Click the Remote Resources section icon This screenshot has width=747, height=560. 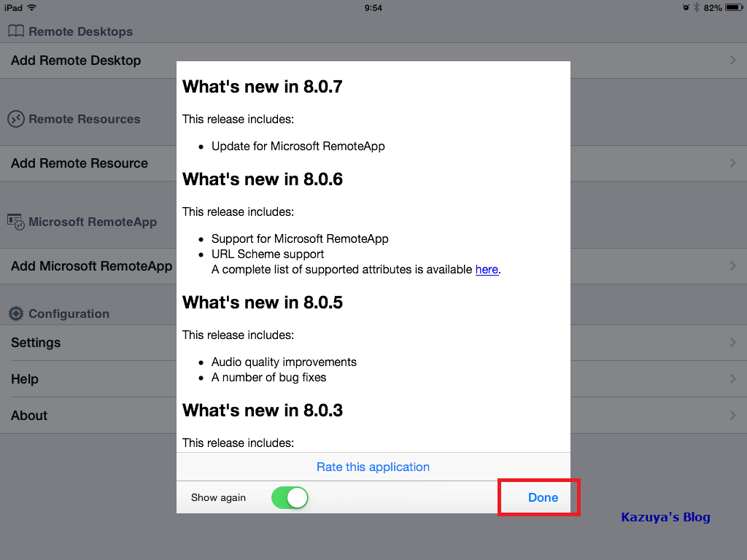tap(16, 119)
